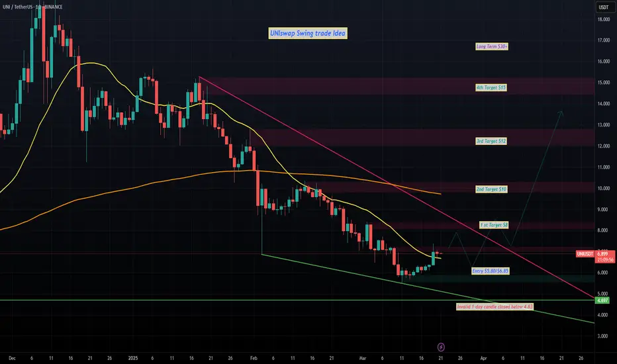Click the Entry $5.80/$6.85 label
Viewport: 617px width, 364px height.
point(491,271)
